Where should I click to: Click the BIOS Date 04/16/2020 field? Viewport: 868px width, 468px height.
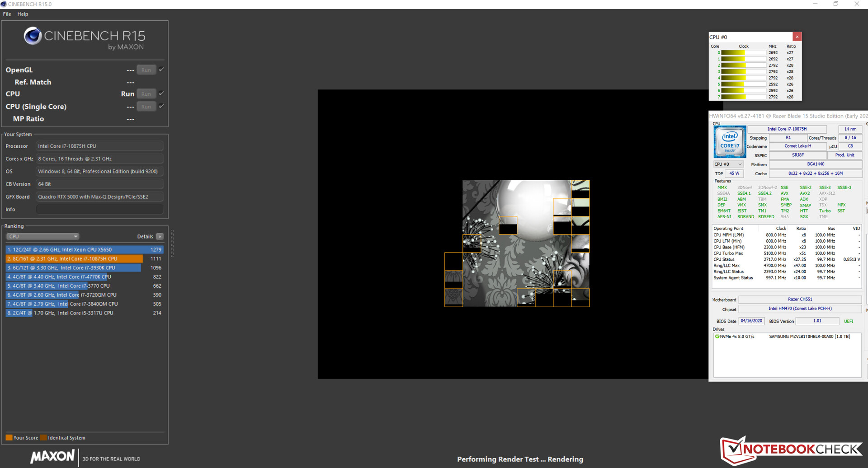pos(751,321)
